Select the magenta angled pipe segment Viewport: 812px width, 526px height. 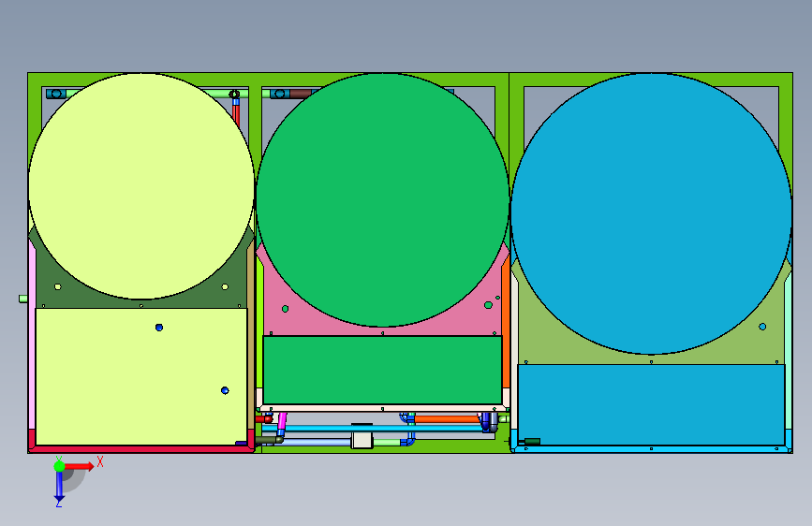tap(282, 422)
